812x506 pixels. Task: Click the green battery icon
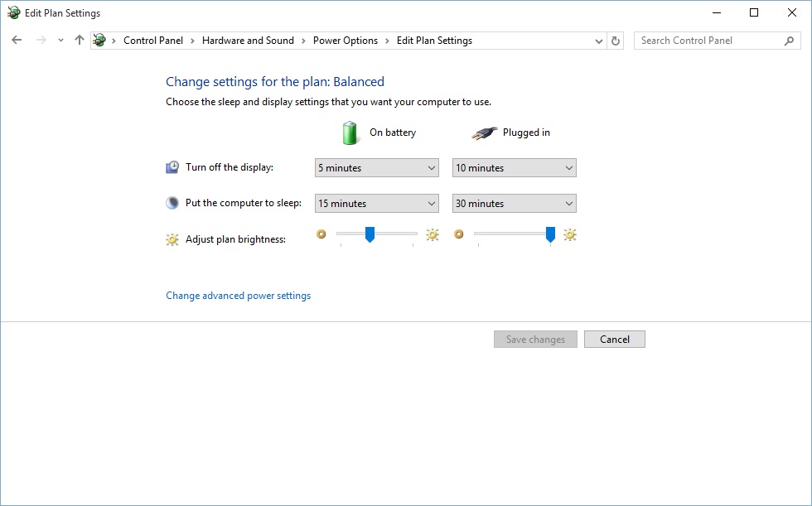(x=350, y=133)
